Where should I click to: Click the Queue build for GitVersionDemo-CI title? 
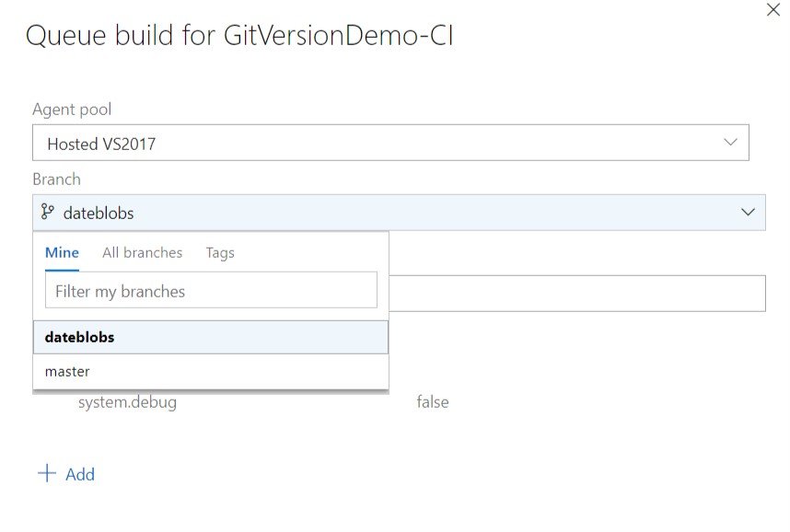click(239, 36)
